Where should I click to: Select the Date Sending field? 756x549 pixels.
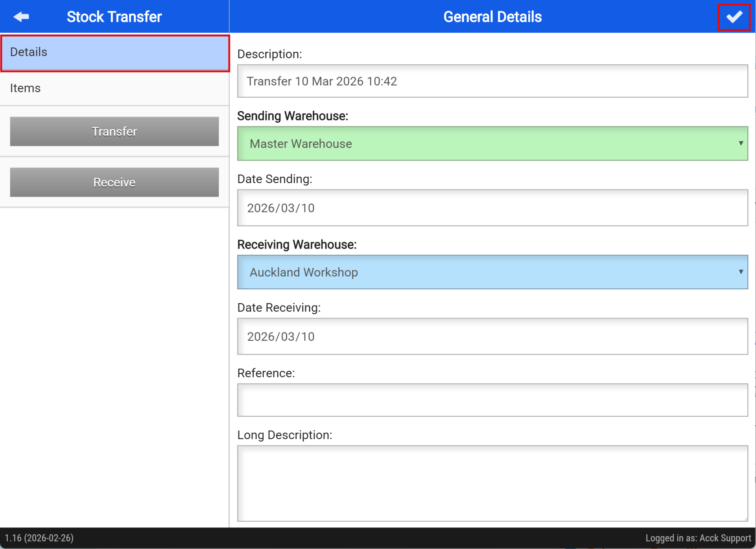[492, 208]
